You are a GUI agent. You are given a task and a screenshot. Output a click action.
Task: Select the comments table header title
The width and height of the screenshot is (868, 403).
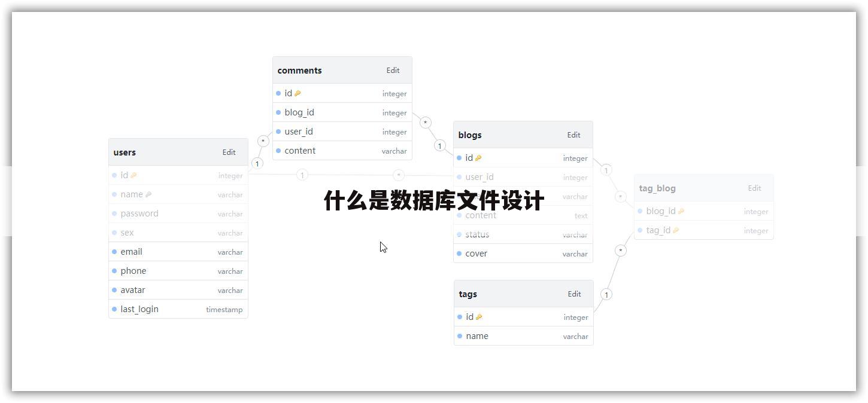tap(299, 70)
